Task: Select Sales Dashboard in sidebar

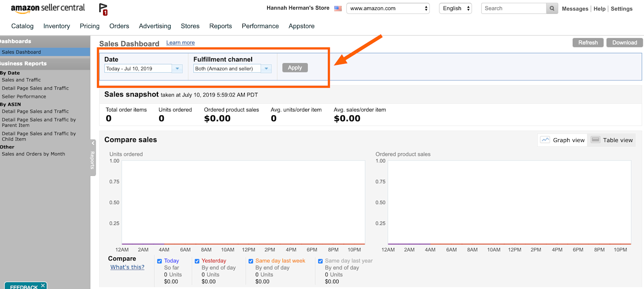Action: pyautogui.click(x=45, y=52)
